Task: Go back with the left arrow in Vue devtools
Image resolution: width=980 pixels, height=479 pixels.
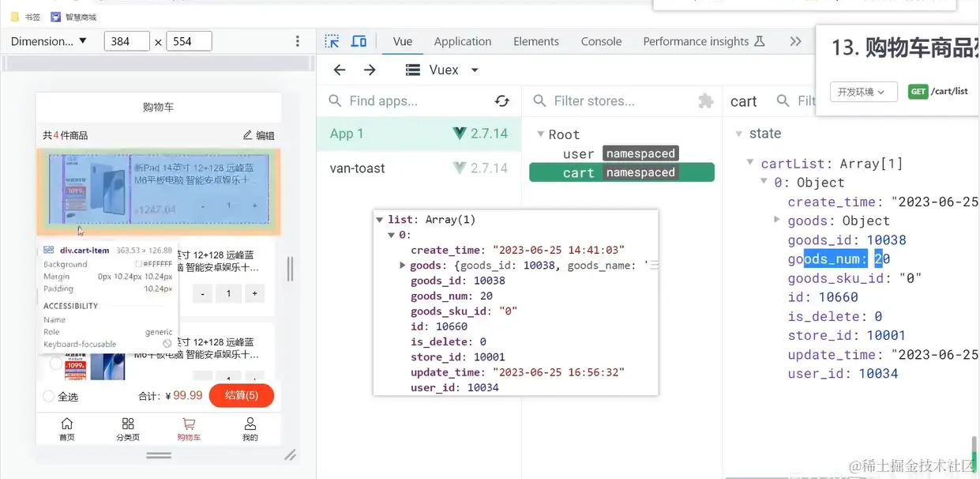Action: 340,70
